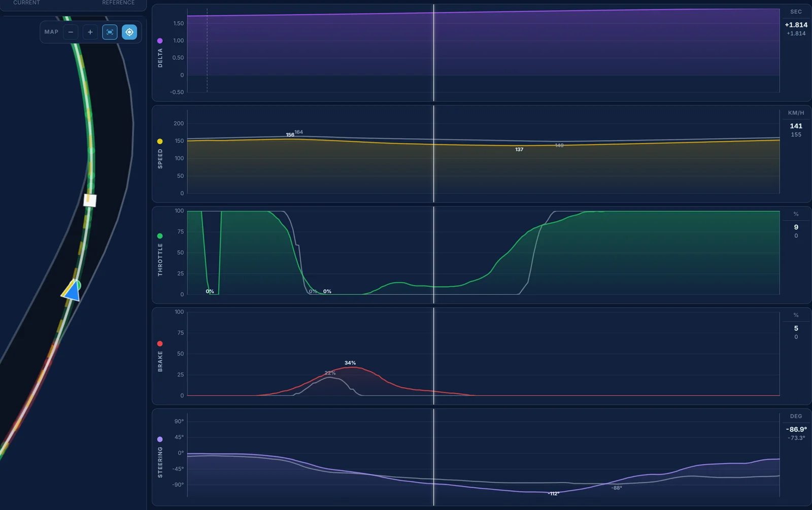The height and width of the screenshot is (510, 812).
Task: Select the STEERING channel label
Action: (160, 462)
